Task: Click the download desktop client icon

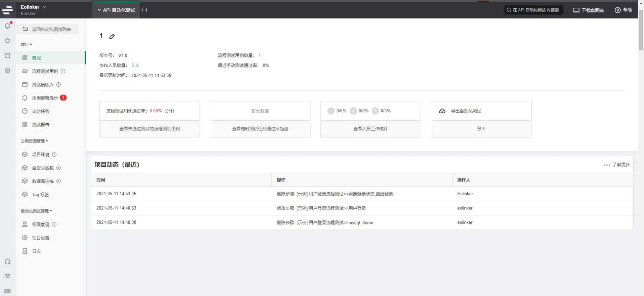Action: click(576, 10)
